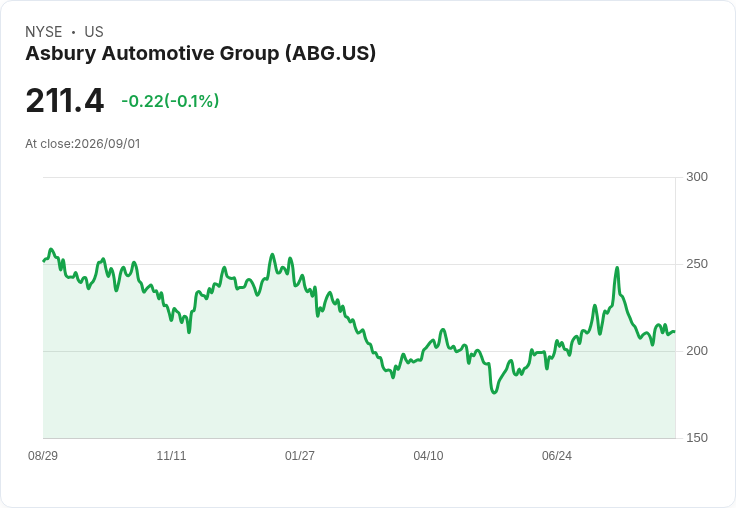Click the lowest trough of the price line
The image size is (736, 508).
coord(494,392)
